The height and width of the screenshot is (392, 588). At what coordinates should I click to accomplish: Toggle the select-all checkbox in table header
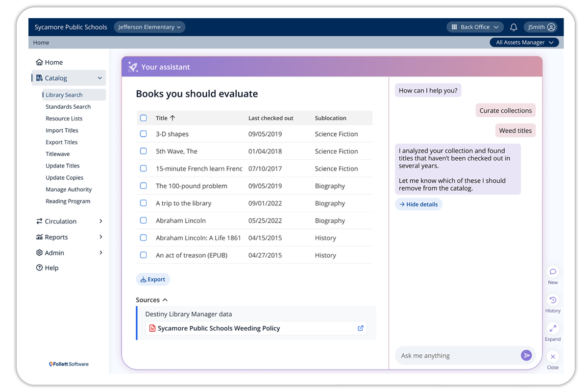[x=144, y=118]
